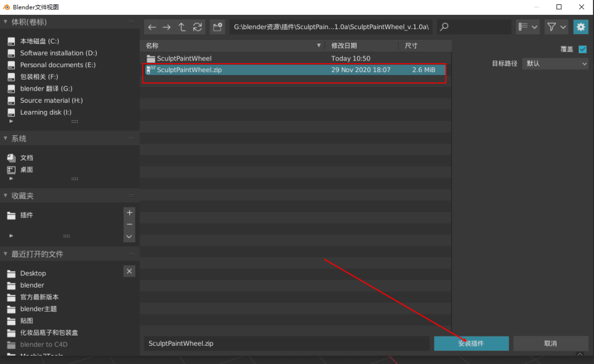Open recent folder 化妆品瓶子和包装盒
This screenshot has width=594, height=364.
pyautogui.click(x=50, y=333)
